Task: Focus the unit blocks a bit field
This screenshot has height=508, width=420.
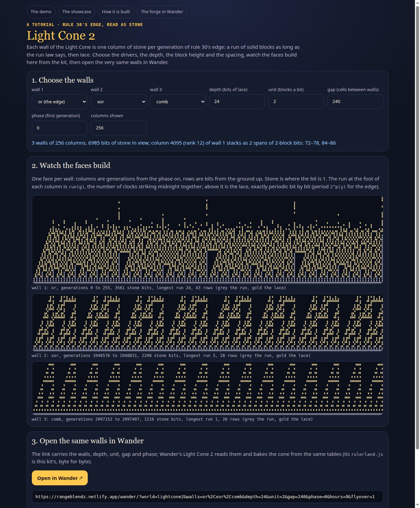Action: pyautogui.click(x=296, y=102)
